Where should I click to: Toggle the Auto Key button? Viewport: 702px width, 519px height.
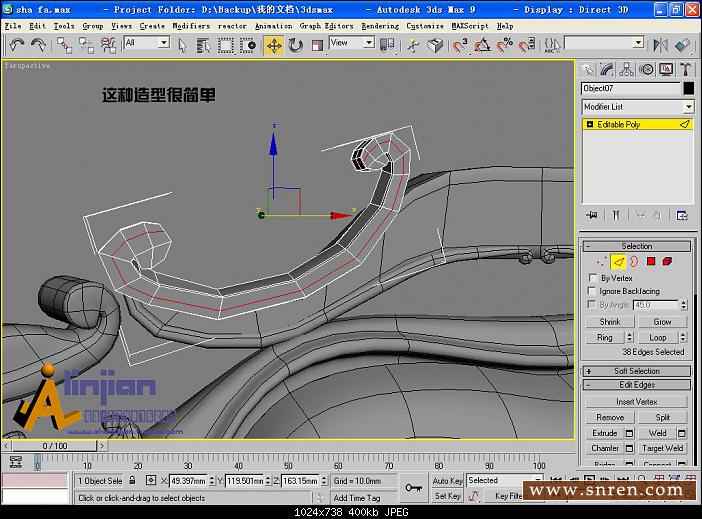click(x=447, y=481)
